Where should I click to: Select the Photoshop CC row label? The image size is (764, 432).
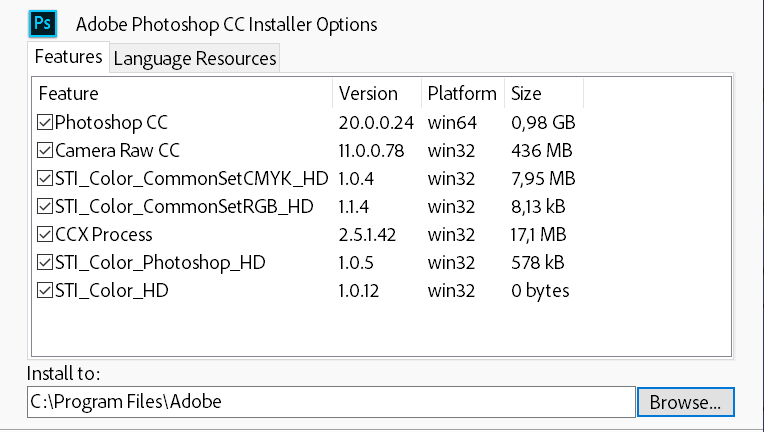[111, 122]
